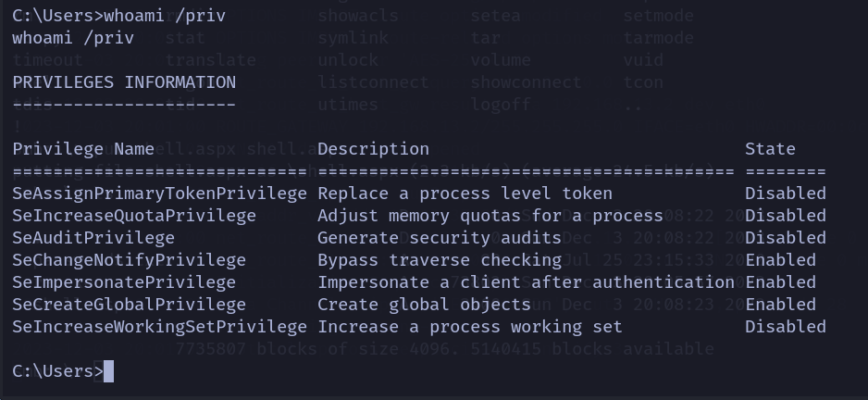Click the SeIncreaseWorkingSetPrivilege entry
Image resolution: width=868 pixels, height=400 pixels.
tap(159, 327)
